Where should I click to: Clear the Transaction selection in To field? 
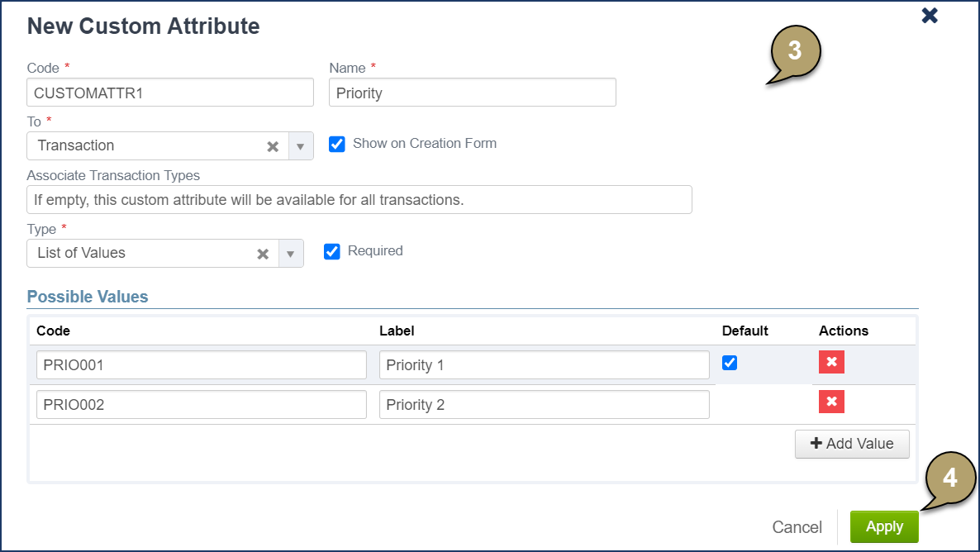point(273,146)
